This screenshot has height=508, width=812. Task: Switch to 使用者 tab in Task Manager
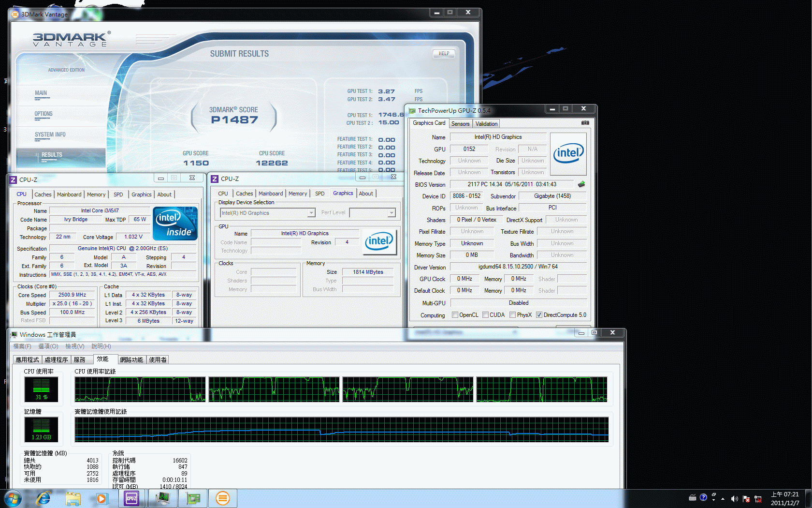tap(158, 360)
